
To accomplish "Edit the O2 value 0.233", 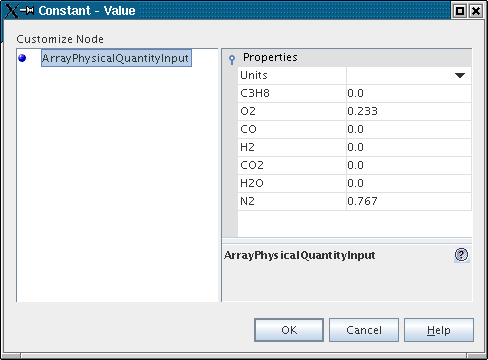I will (x=409, y=111).
